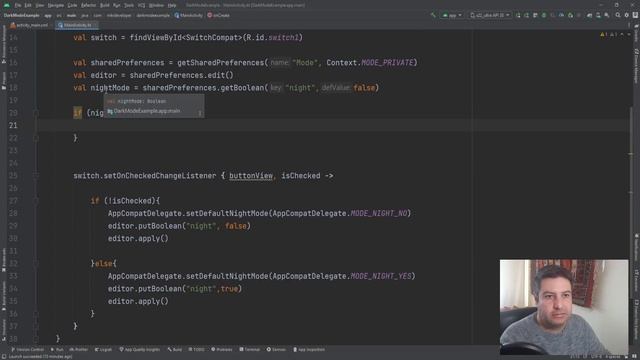Click the Make Project hammer icon

click(x=433, y=15)
